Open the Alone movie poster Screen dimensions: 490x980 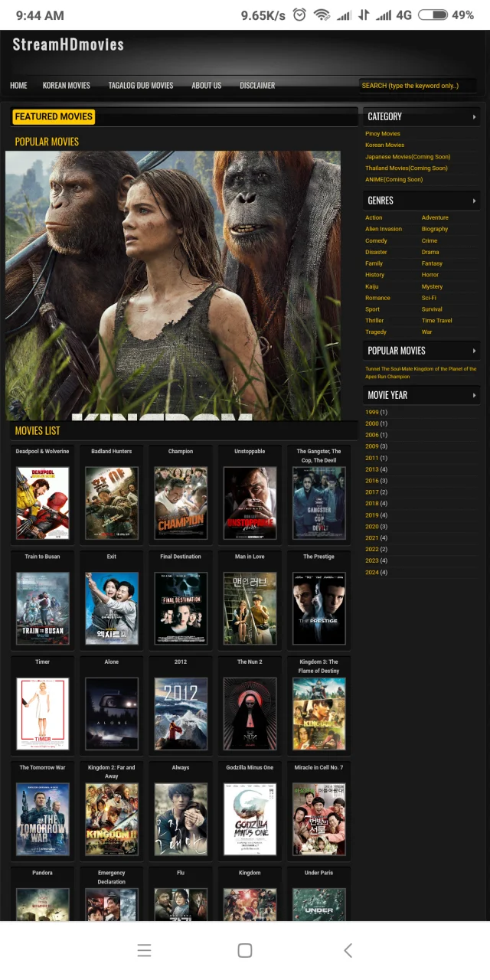tap(112, 714)
